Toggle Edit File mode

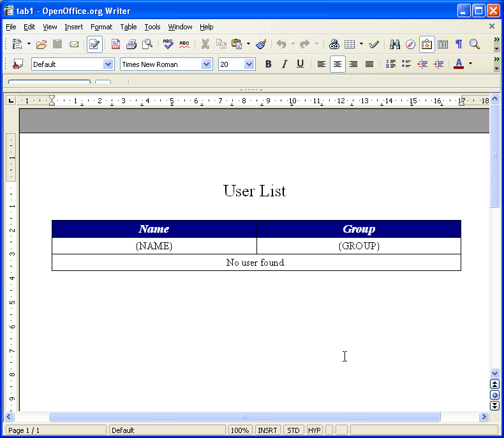tap(94, 45)
